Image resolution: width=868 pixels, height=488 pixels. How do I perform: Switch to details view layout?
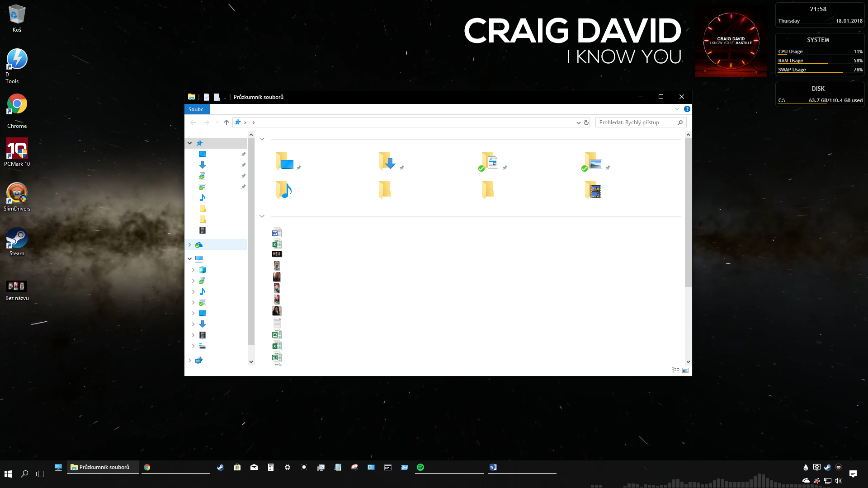pos(675,370)
